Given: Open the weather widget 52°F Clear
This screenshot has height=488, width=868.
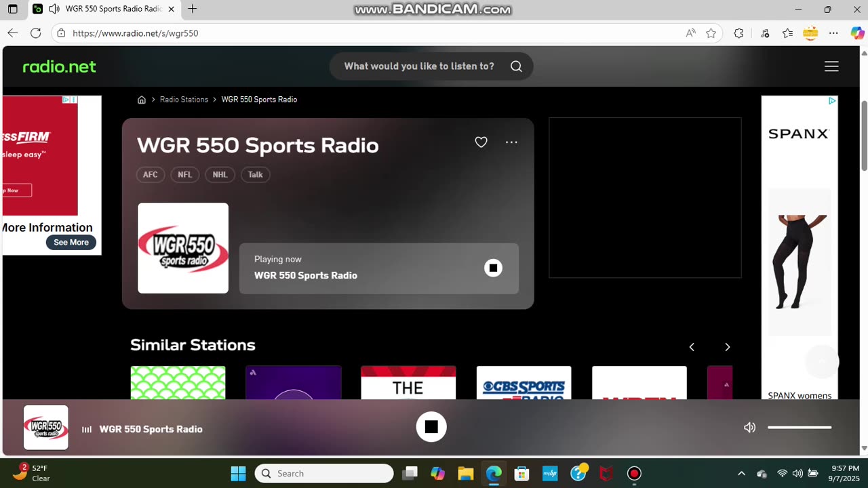Looking at the screenshot, I should pos(32,473).
